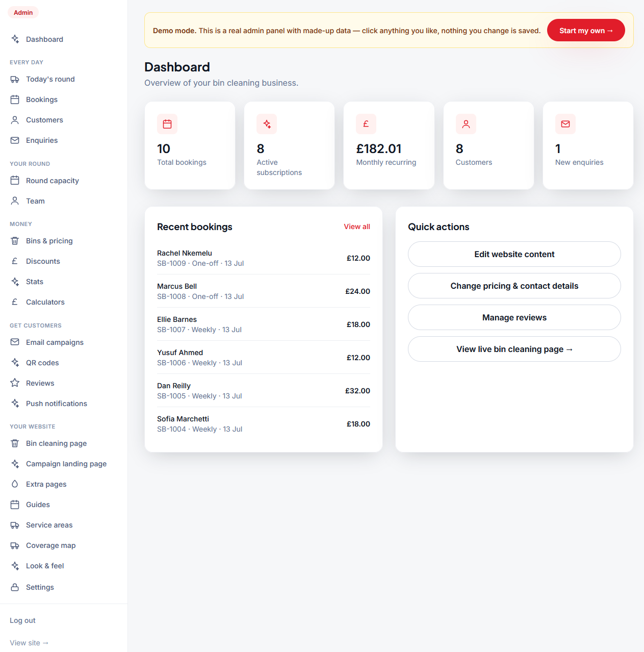The height and width of the screenshot is (652, 644).
Task: Click the New enquiries label
Action: point(579,162)
